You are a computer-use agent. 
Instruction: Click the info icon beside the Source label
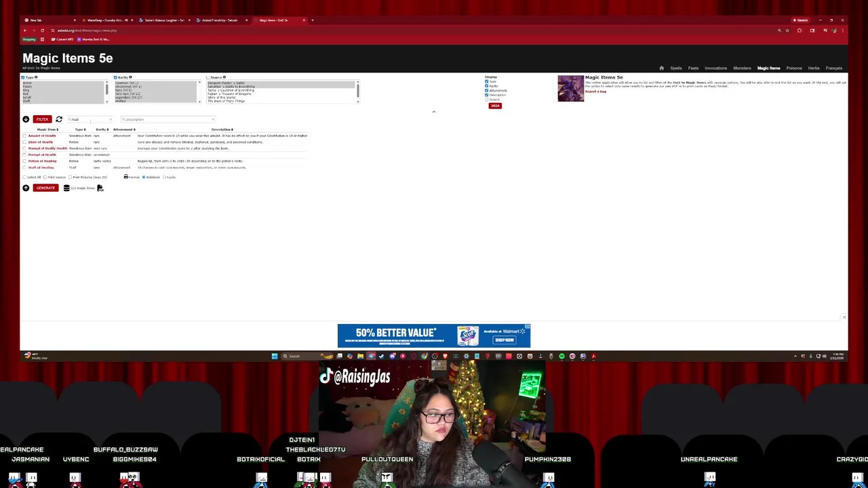point(224,77)
